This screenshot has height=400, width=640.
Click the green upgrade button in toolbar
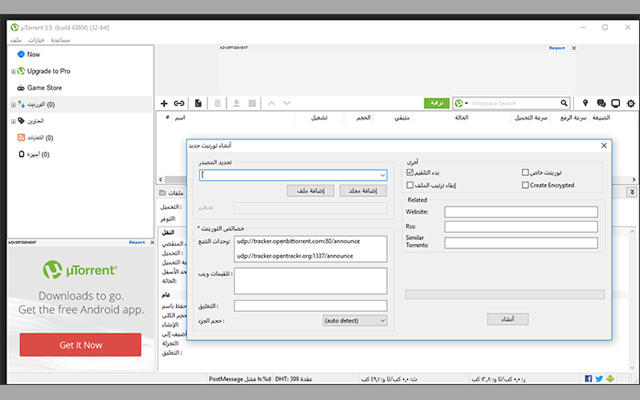coord(435,103)
